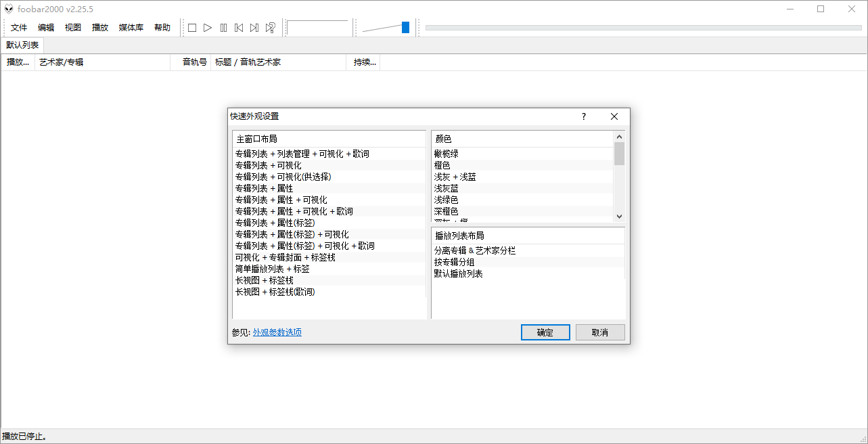This screenshot has height=444, width=868.
Task: Open the 外观参数选项 link
Action: [x=276, y=332]
